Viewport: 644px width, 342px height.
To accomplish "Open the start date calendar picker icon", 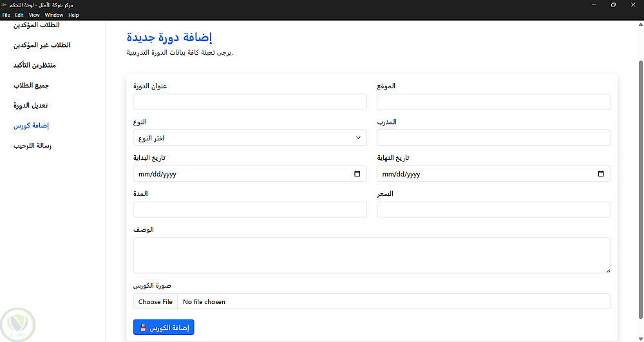I will coord(357,174).
